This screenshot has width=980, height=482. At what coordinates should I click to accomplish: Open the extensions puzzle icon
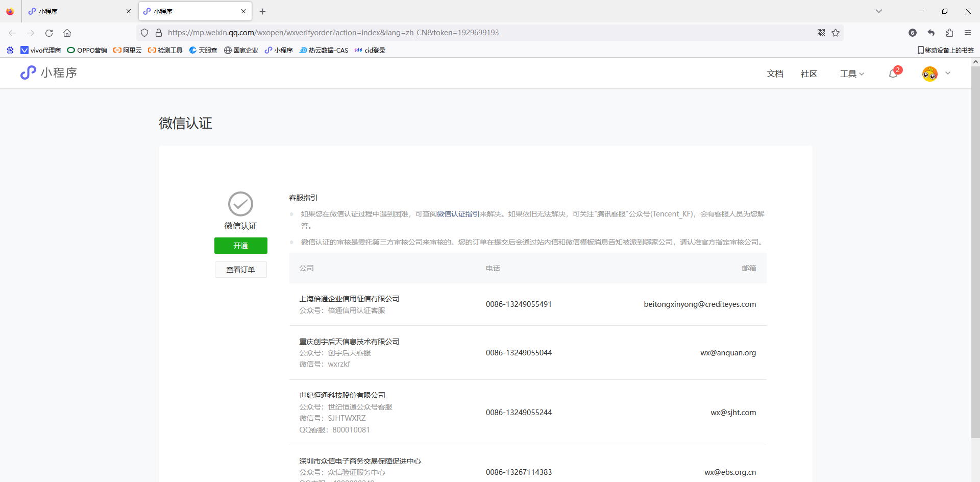point(949,33)
